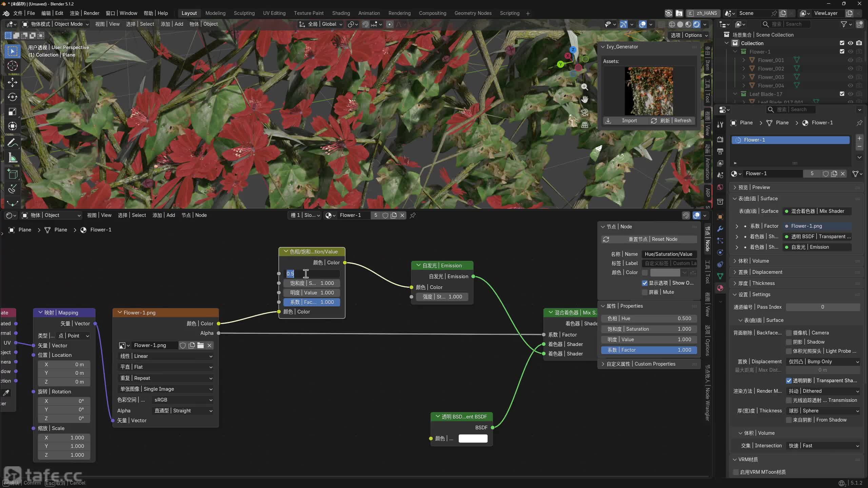The width and height of the screenshot is (868, 488).
Task: Adjust the Hue slider in Properties panel
Action: (649, 319)
